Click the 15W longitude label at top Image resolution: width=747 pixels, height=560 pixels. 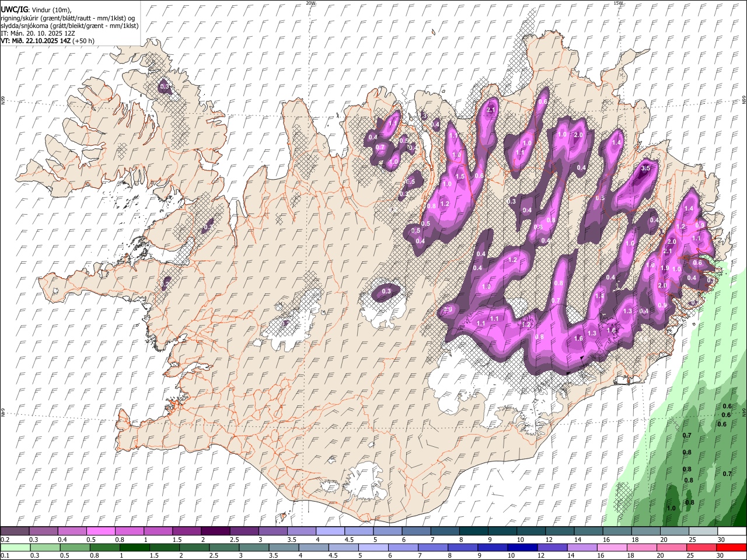(x=618, y=3)
